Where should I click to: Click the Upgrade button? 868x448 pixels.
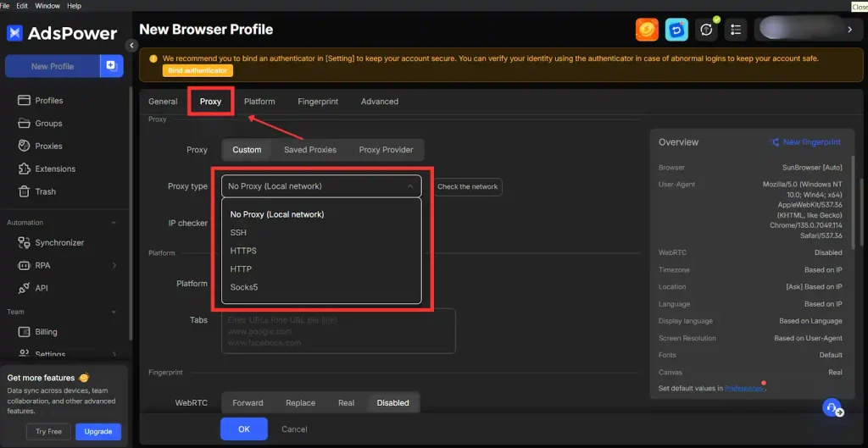click(98, 431)
